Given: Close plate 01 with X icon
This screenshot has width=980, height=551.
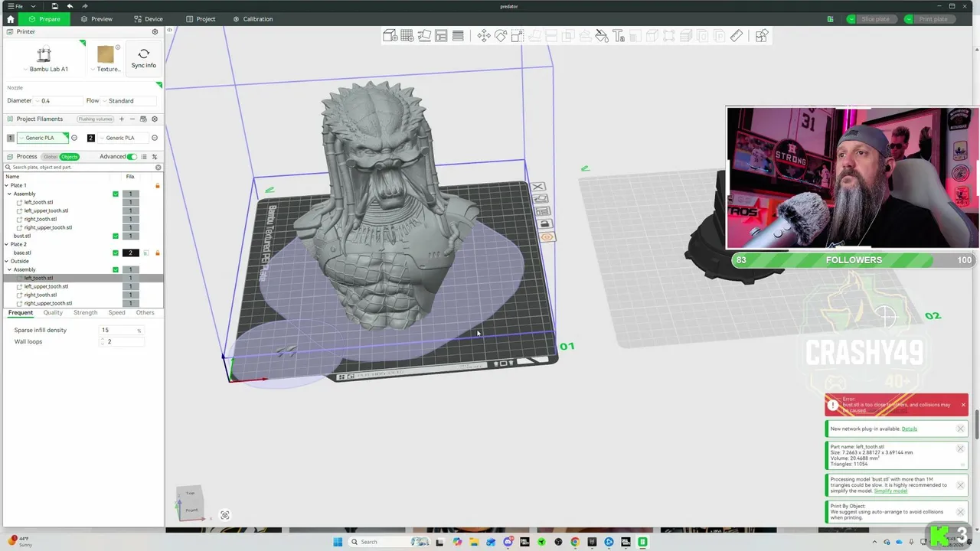Looking at the screenshot, I should 537,187.
